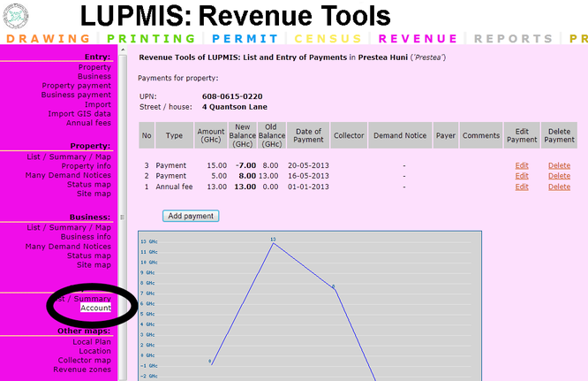588x381 pixels.
Task: Select the REVENUE tab
Action: (x=418, y=39)
